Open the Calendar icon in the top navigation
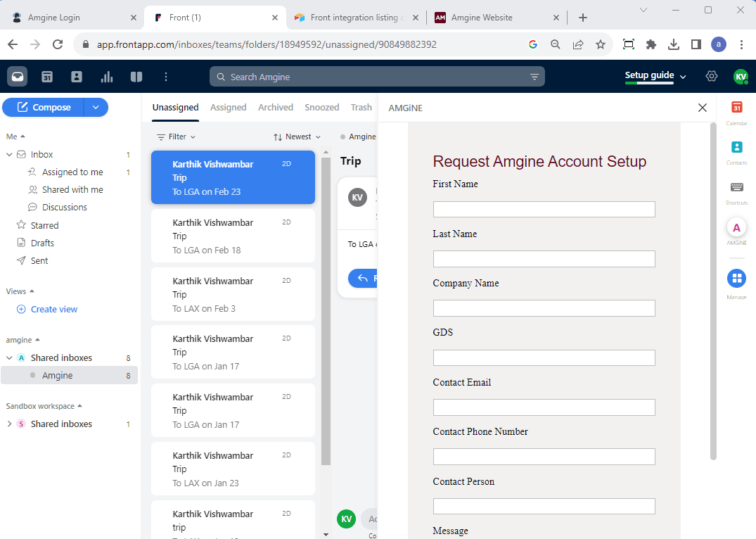Image resolution: width=756 pixels, height=539 pixels. pos(47,77)
